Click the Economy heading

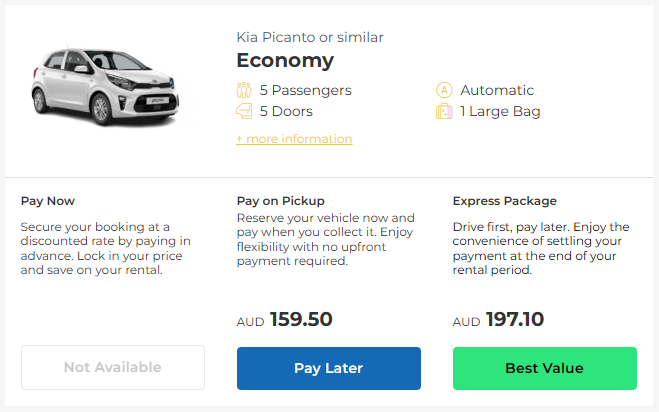(285, 61)
